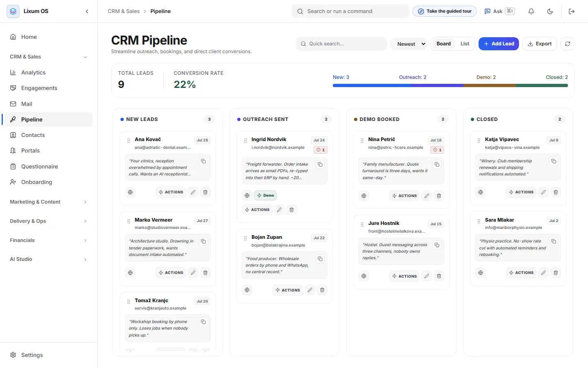The width and height of the screenshot is (588, 368).
Task: Collapse the sidebar with the chevron button
Action: 87,11
